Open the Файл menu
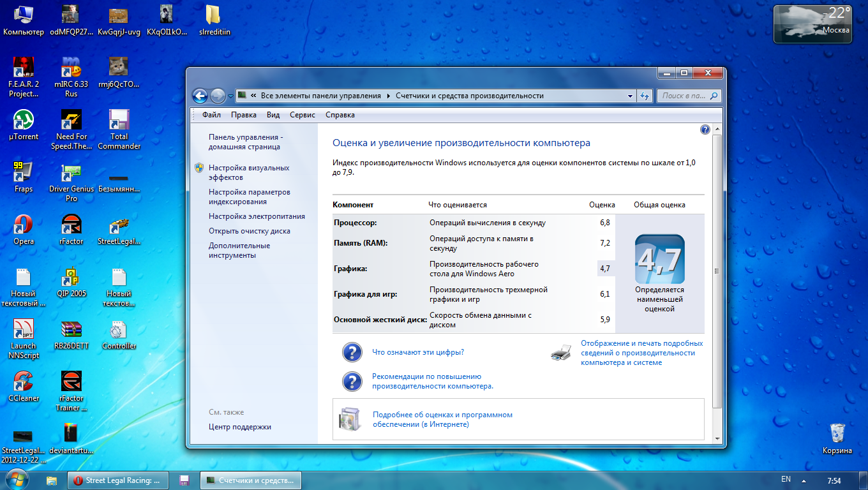This screenshot has height=490, width=868. point(211,115)
